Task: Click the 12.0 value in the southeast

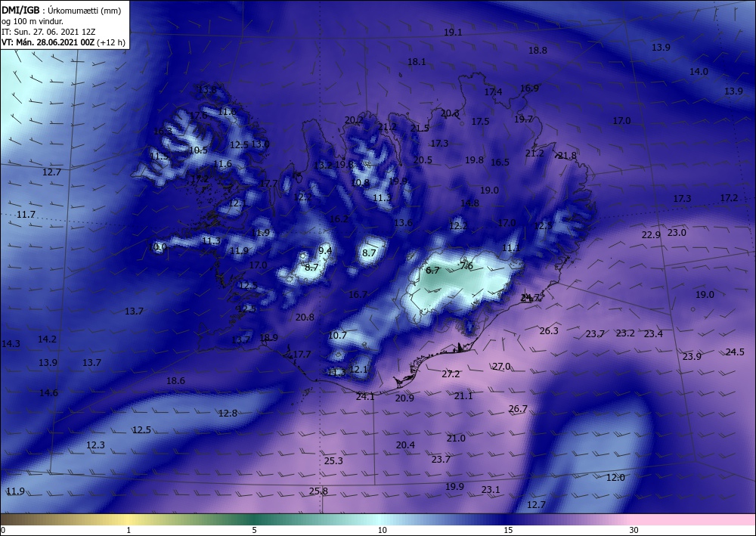Action: point(615,477)
